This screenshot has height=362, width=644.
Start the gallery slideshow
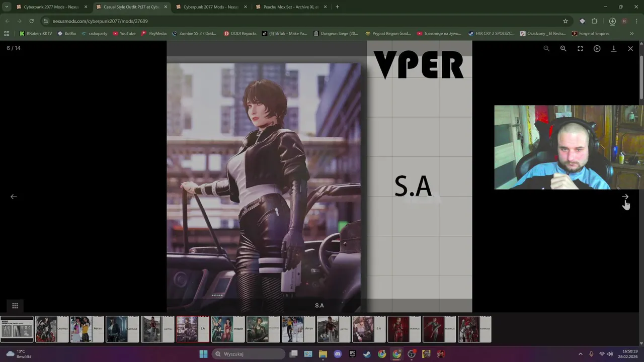point(597,48)
